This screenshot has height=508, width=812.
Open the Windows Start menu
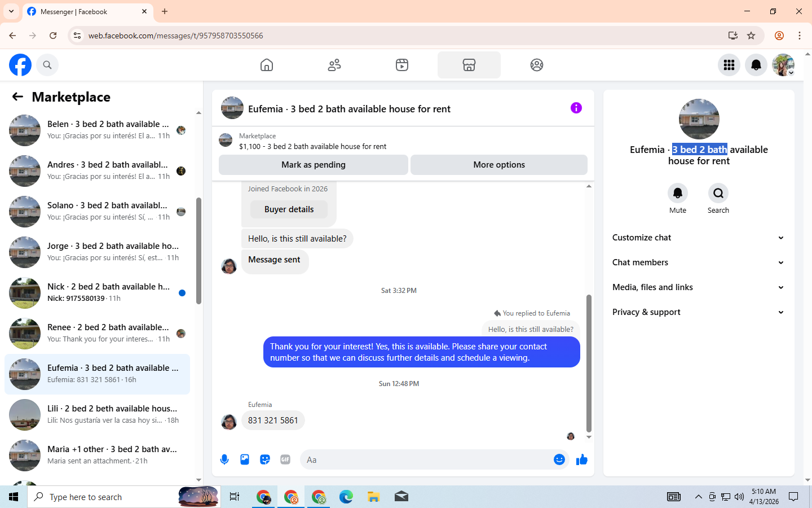pyautogui.click(x=14, y=497)
